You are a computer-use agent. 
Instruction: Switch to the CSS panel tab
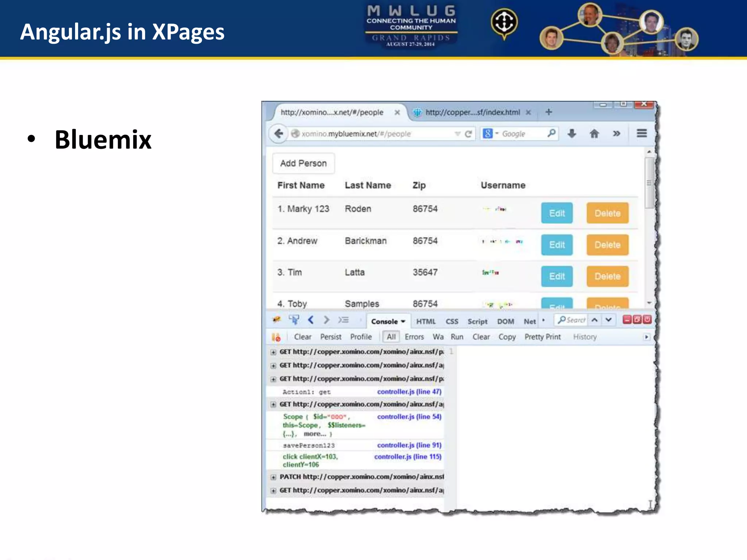tap(452, 322)
